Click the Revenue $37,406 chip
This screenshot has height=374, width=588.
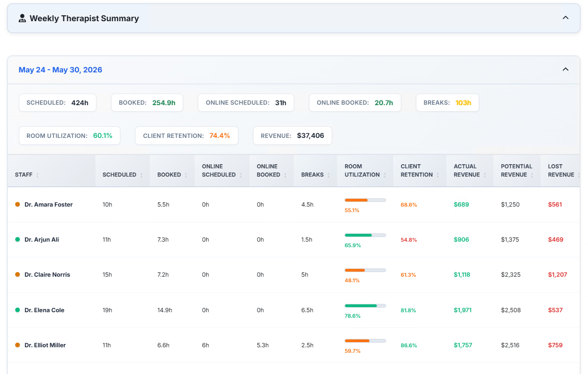point(292,136)
